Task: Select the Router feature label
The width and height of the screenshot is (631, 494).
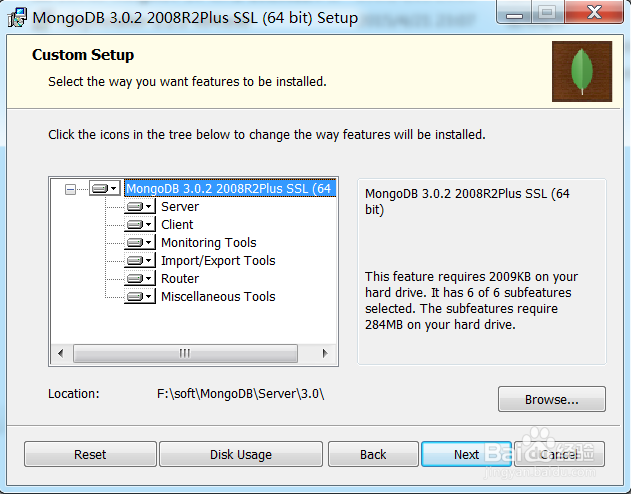Action: [x=180, y=278]
